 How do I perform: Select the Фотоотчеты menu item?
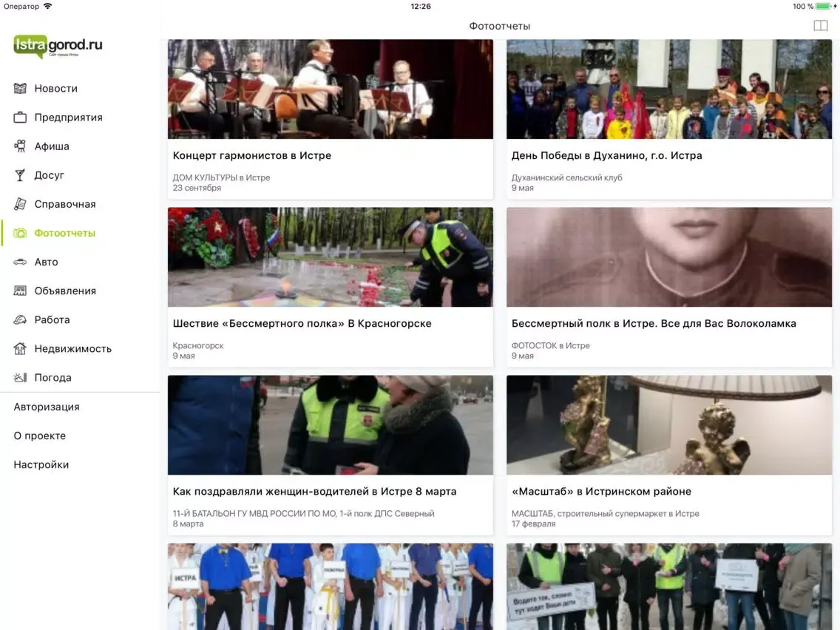pos(65,233)
